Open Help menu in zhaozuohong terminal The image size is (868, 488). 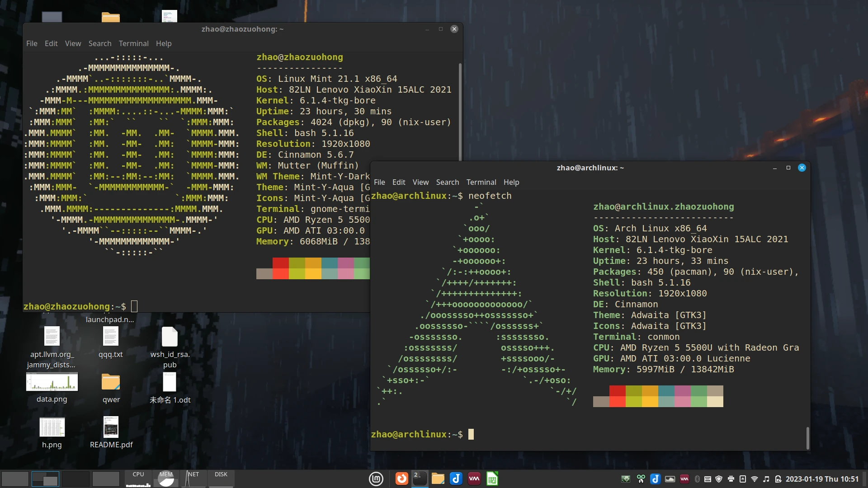(164, 43)
